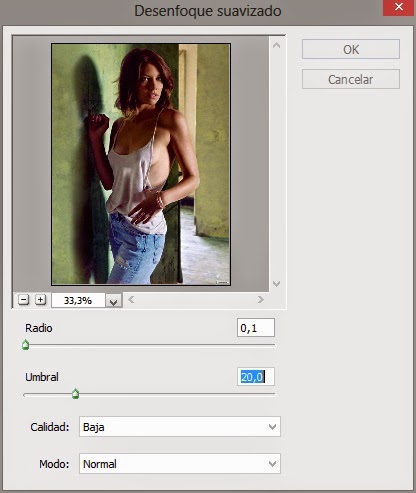Click the Umbral slider handle

[76, 394]
